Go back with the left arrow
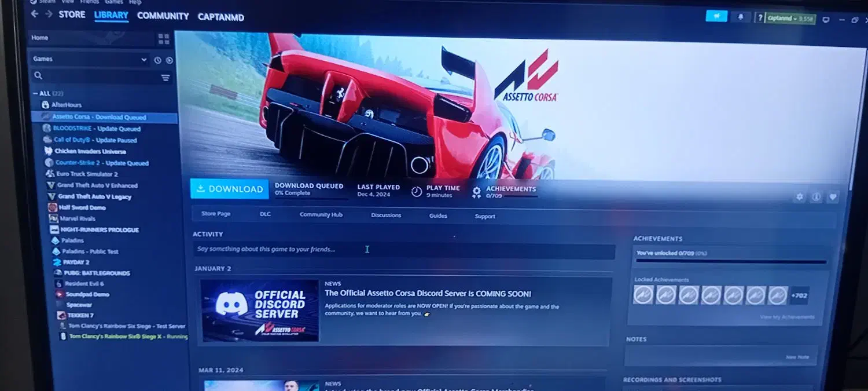 (35, 14)
